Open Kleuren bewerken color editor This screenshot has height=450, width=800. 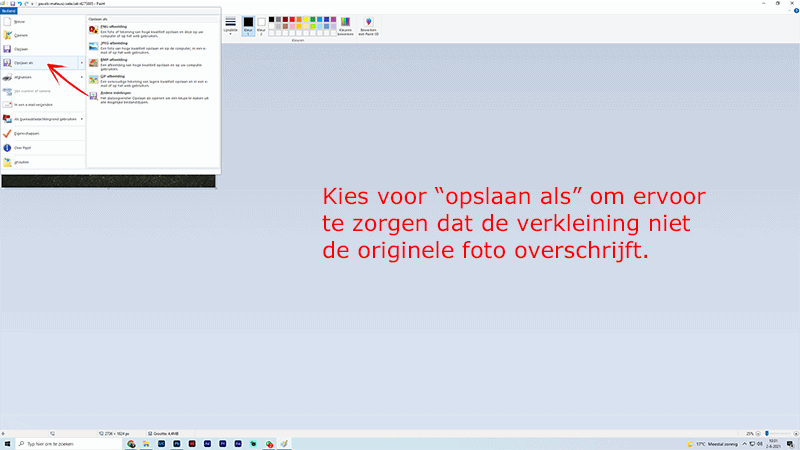[x=345, y=26]
